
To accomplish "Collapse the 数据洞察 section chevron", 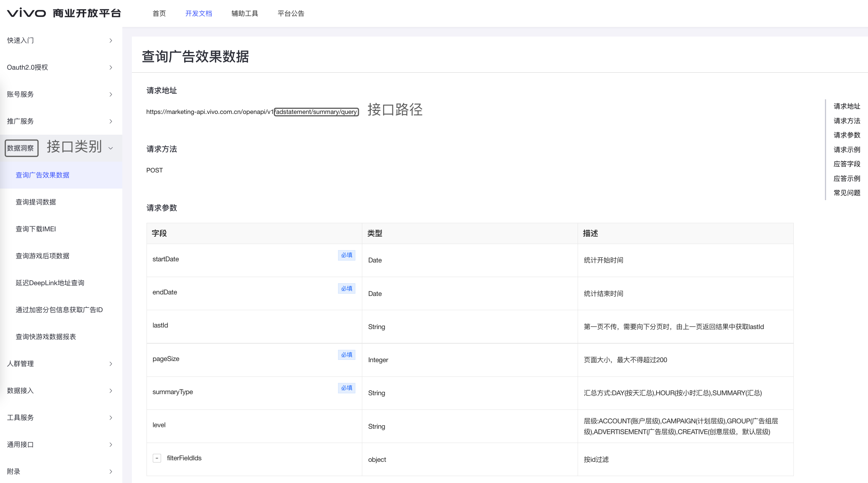I will point(111,148).
